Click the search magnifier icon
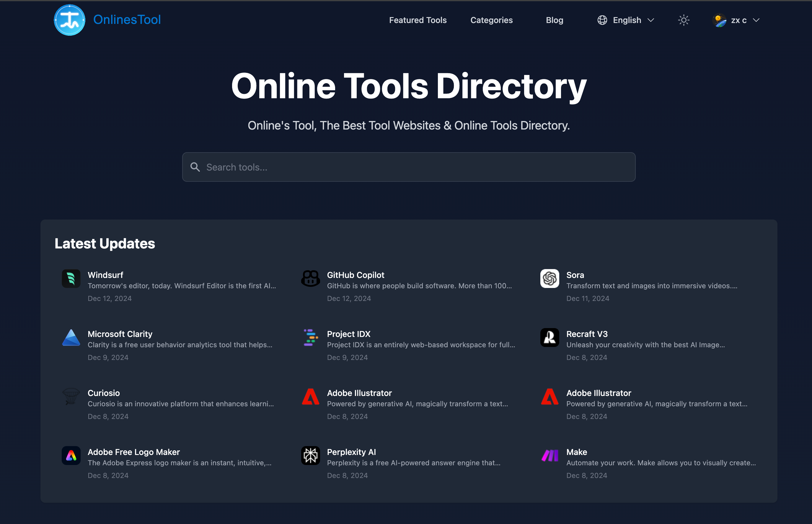The height and width of the screenshot is (524, 812). pyautogui.click(x=195, y=167)
